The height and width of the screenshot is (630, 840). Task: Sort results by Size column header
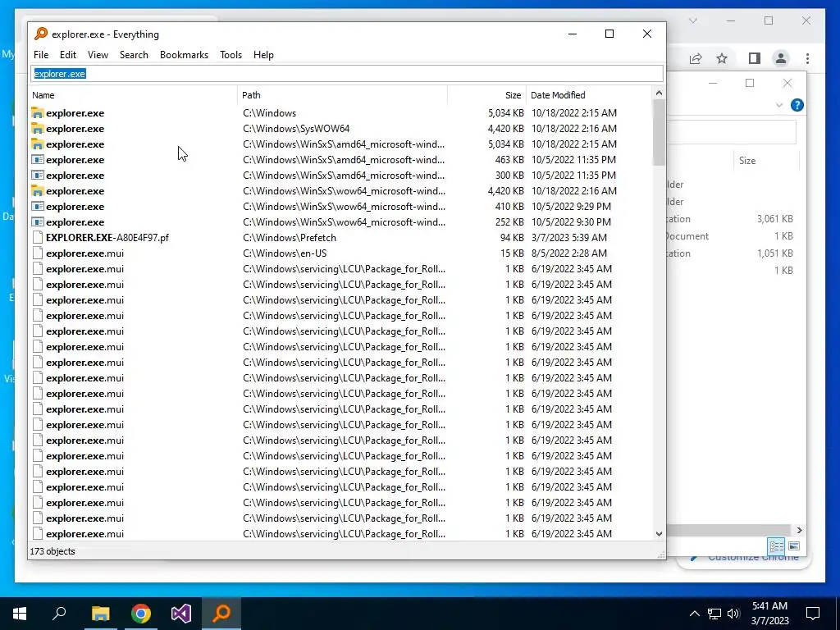[486, 95]
